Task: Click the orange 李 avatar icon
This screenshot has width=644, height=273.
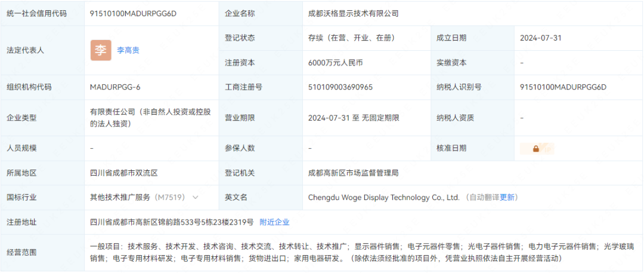Action: [x=101, y=50]
